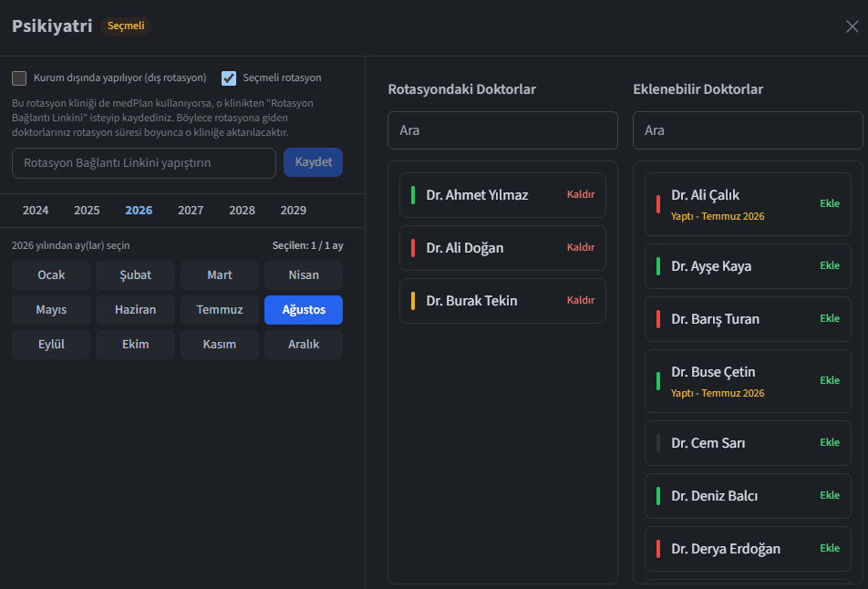Select the month Ekim
The image size is (868, 589).
[x=136, y=345]
